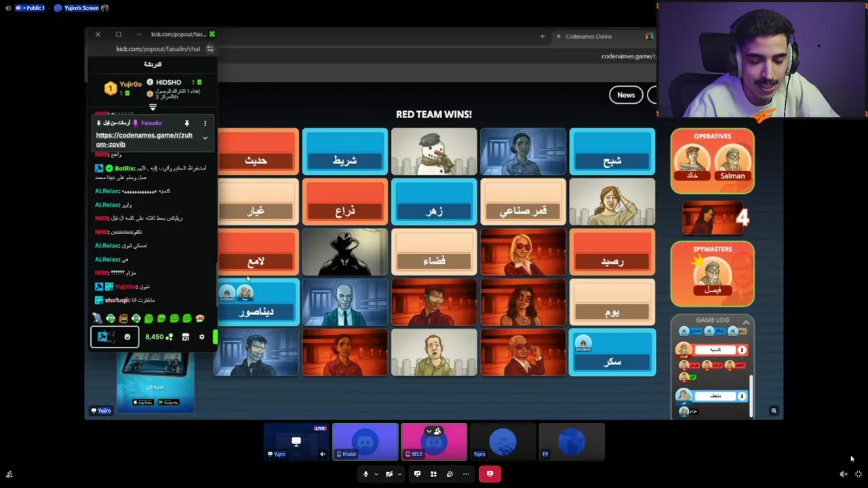The width and height of the screenshot is (868, 488).
Task: Expand the leaderboard down arrow
Action: (x=153, y=107)
